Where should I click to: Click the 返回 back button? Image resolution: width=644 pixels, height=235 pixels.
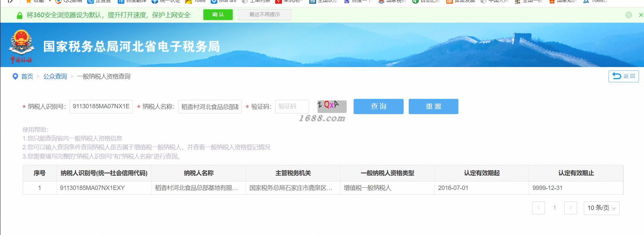point(623,76)
